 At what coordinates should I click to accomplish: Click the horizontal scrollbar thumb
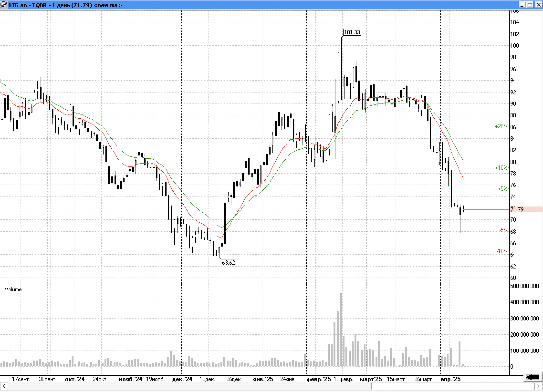(453, 386)
